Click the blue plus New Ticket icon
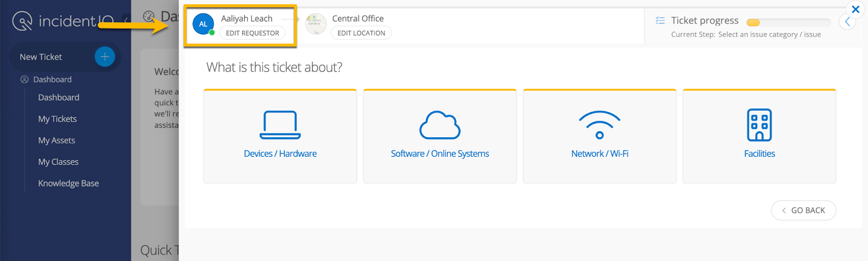Viewport: 868px width, 261px height. point(105,56)
